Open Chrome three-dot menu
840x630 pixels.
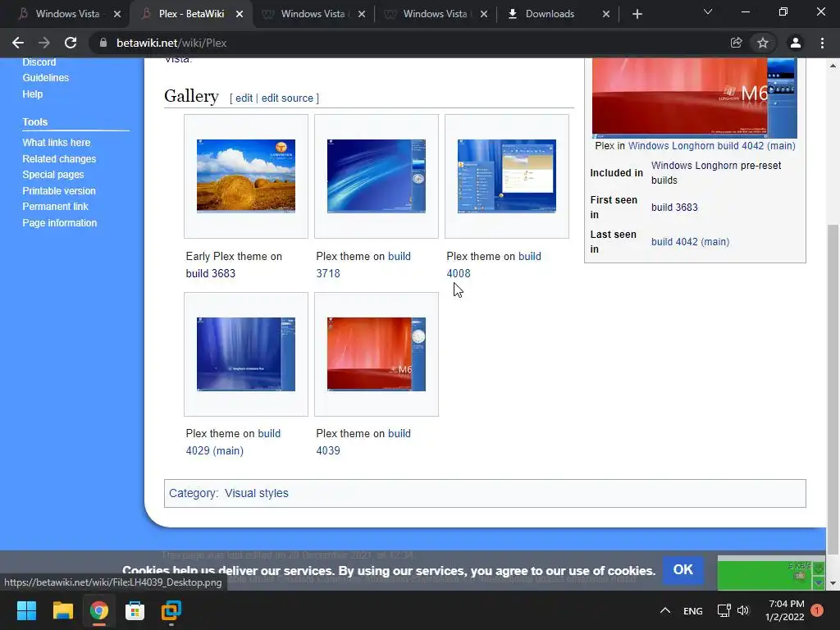[822, 43]
